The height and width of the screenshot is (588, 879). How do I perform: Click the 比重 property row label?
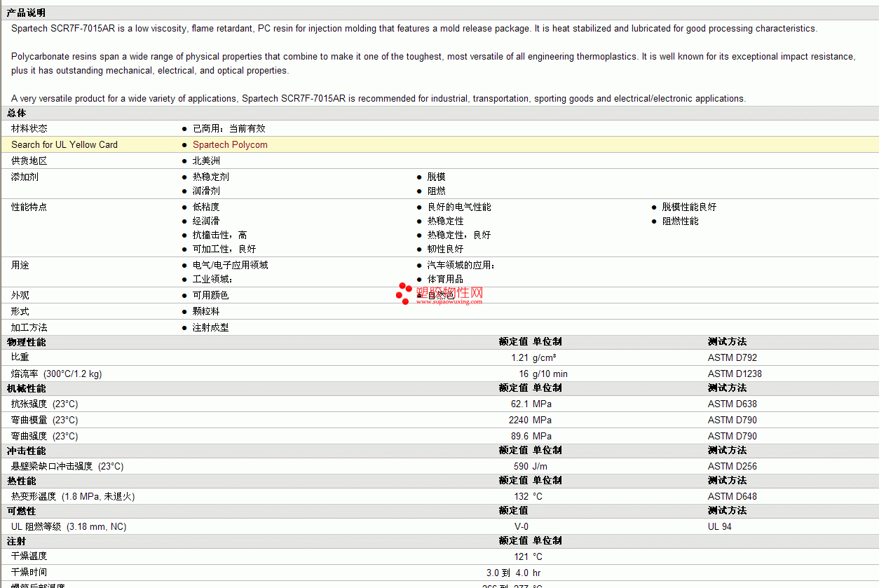click(20, 357)
